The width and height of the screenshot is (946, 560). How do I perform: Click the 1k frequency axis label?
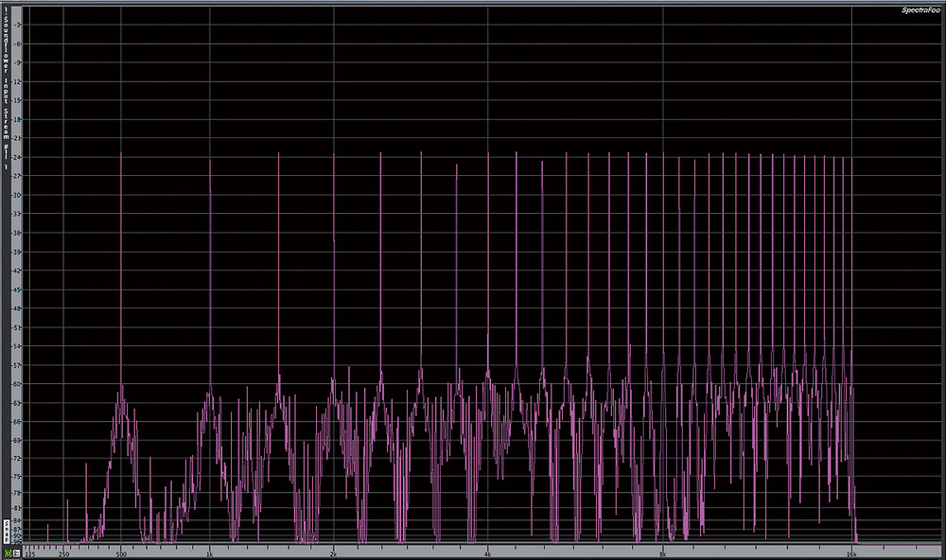[x=209, y=554]
